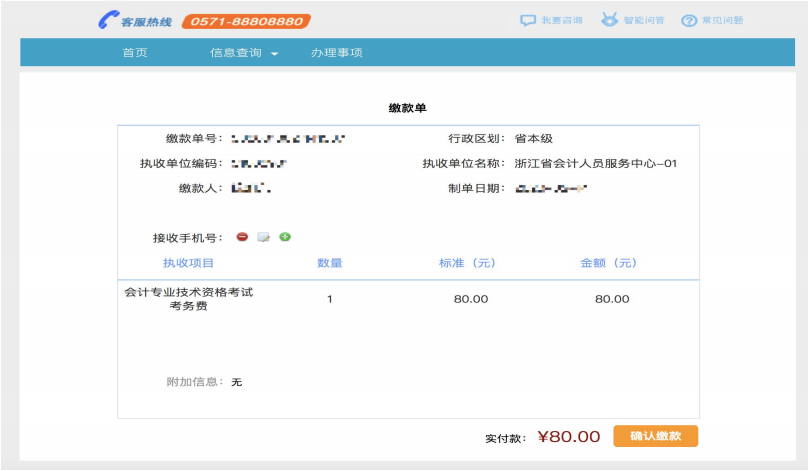
Task: Open the 信息查询 menu
Action: (237, 53)
